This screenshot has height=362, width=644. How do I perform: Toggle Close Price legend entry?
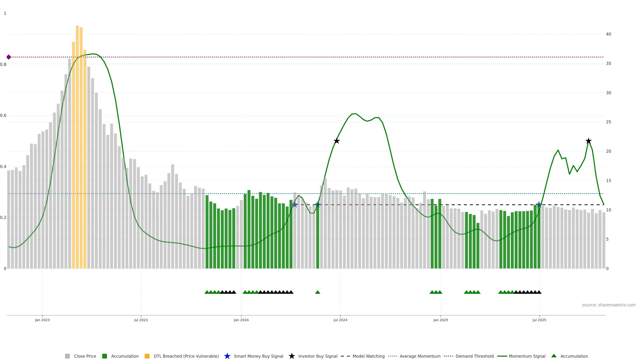(x=85, y=356)
